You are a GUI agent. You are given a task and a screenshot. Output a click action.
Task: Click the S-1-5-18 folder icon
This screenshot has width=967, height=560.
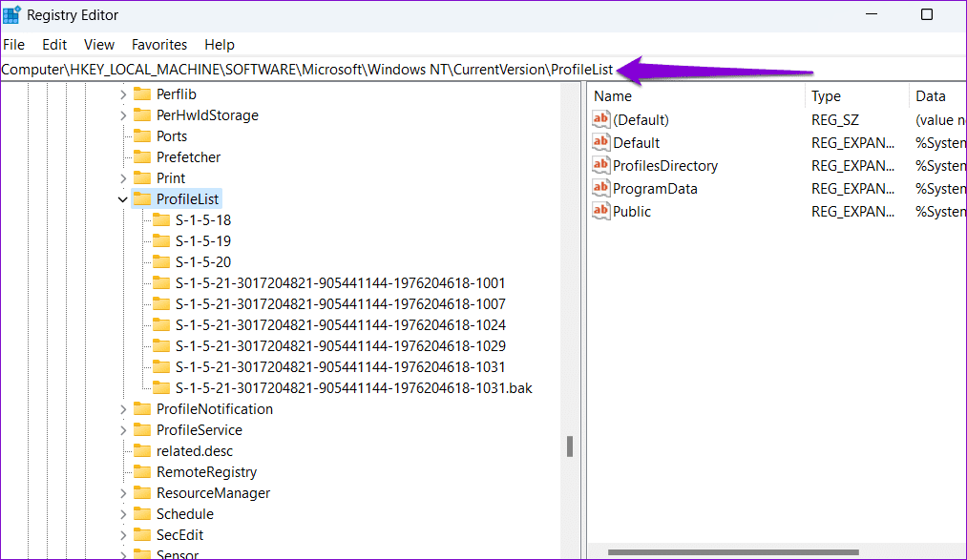coord(161,220)
